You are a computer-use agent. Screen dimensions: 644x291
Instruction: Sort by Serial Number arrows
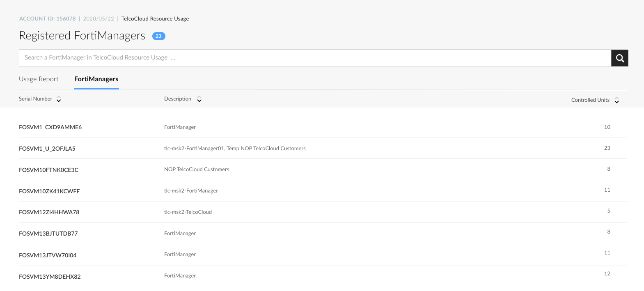[x=59, y=99]
